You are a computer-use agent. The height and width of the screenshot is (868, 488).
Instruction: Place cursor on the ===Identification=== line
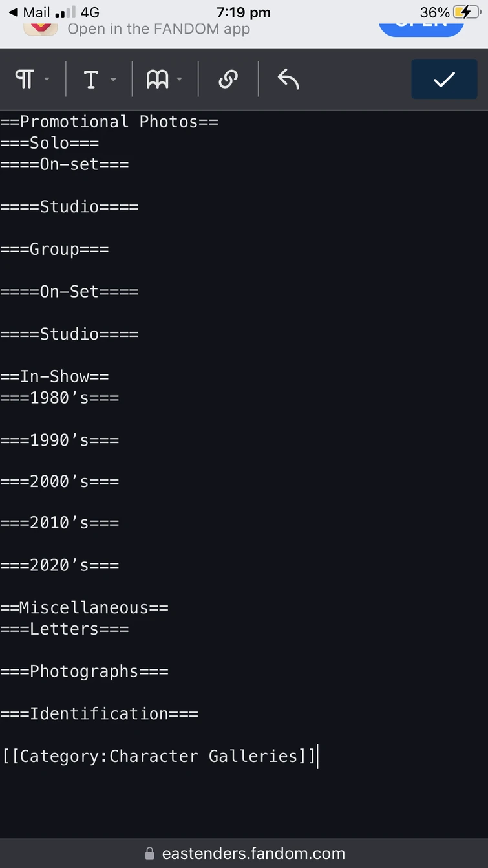point(99,714)
